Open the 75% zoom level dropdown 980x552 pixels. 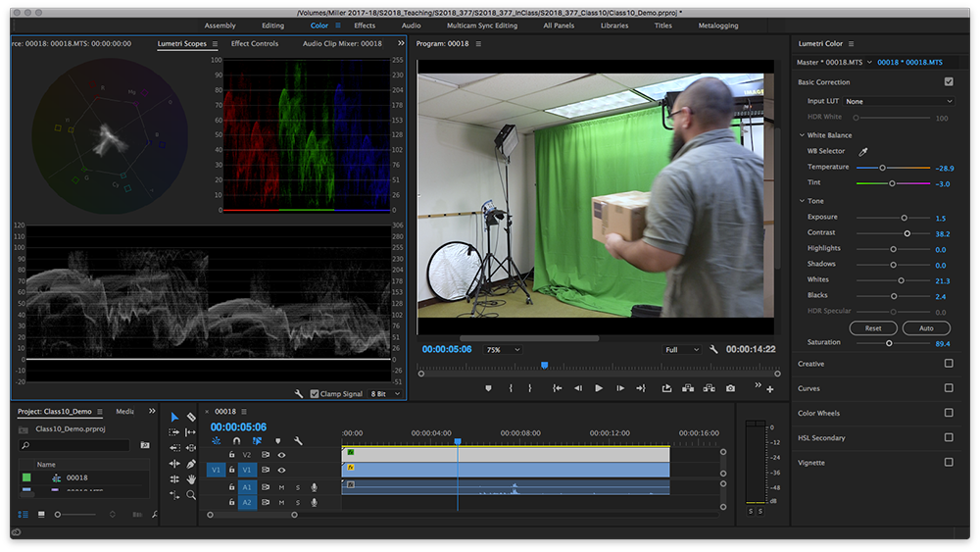[x=503, y=350]
